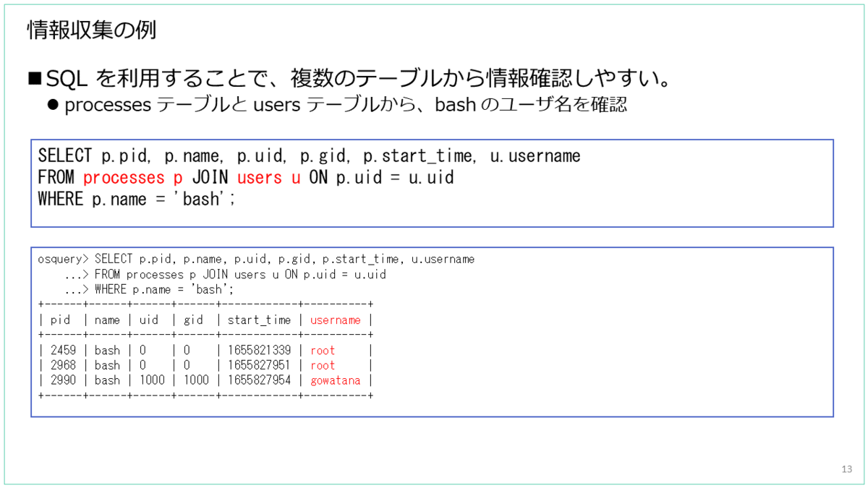Click the start_time value 1655821339
This screenshot has height=488, width=868.
pos(259,350)
